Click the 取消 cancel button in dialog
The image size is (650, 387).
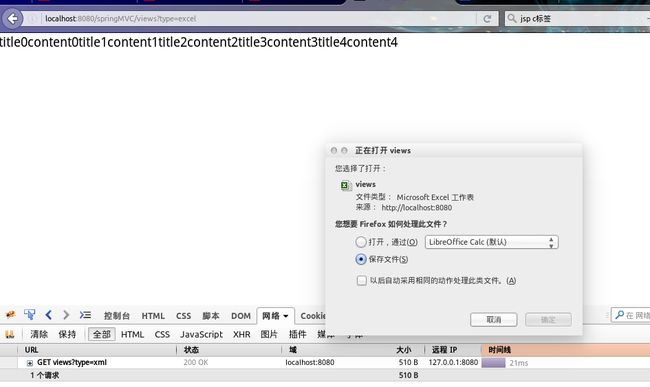[493, 319]
